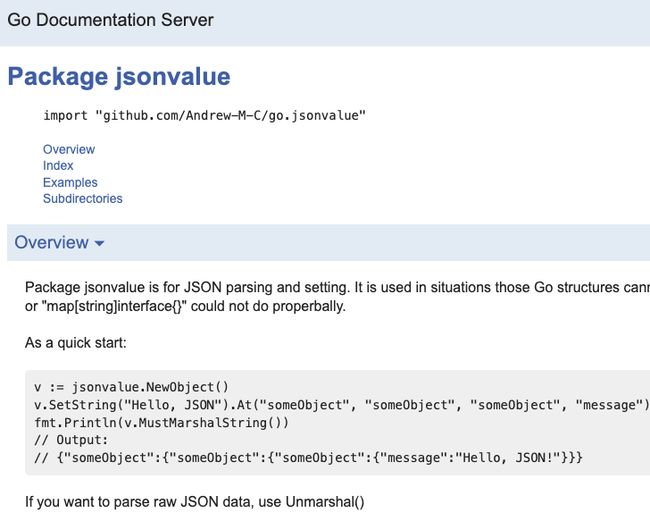
Task: Click the v.SetString("Hello, JSON") code line
Action: click(x=342, y=405)
